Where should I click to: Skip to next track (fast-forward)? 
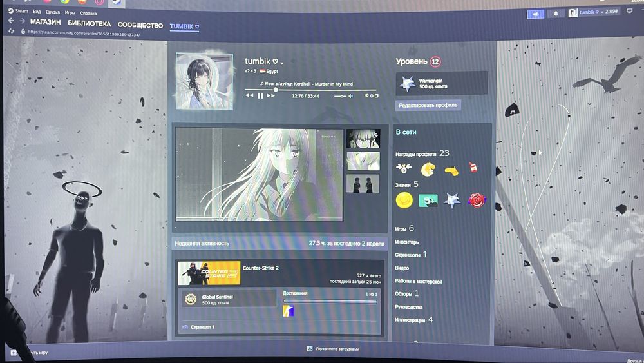(270, 95)
